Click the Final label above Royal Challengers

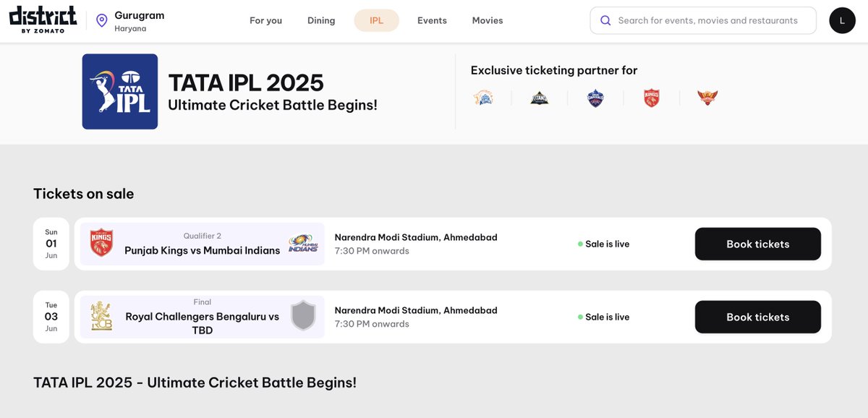coord(203,302)
